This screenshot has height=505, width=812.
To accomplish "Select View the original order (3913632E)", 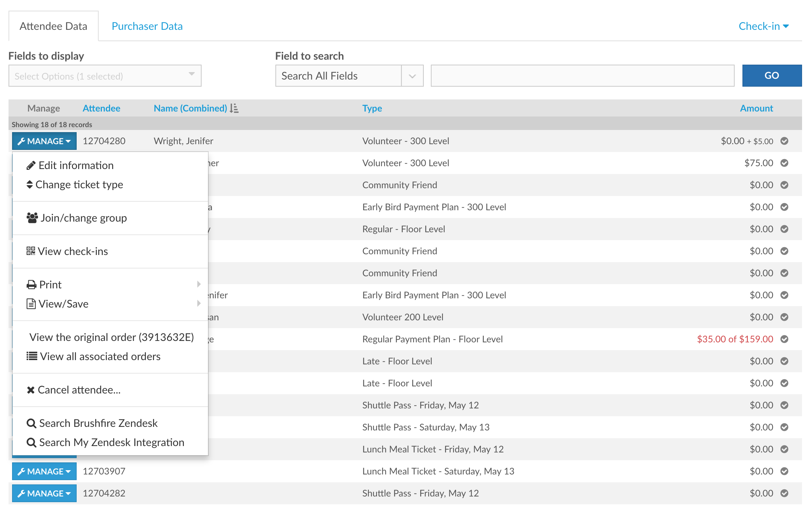I will coord(110,337).
